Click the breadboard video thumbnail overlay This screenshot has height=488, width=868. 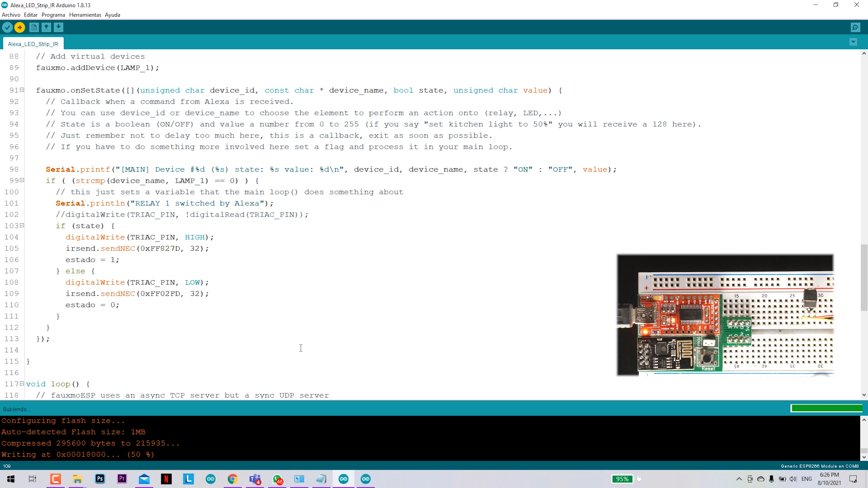(725, 315)
